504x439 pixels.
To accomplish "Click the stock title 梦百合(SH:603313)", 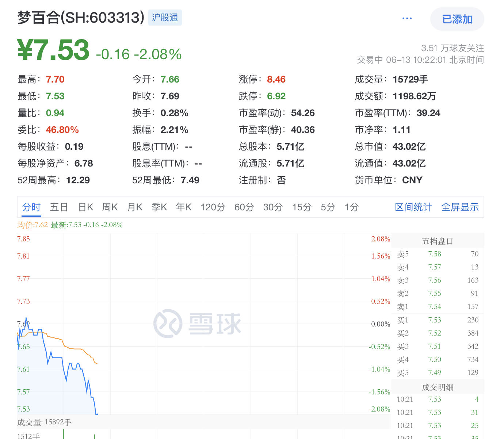I will [x=81, y=18].
